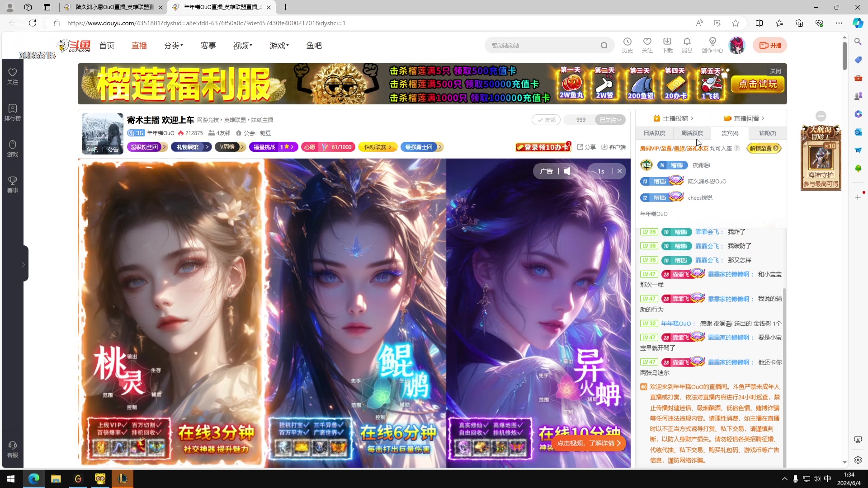Open the 下载 download icon
This screenshot has height=488, width=868.
click(667, 45)
